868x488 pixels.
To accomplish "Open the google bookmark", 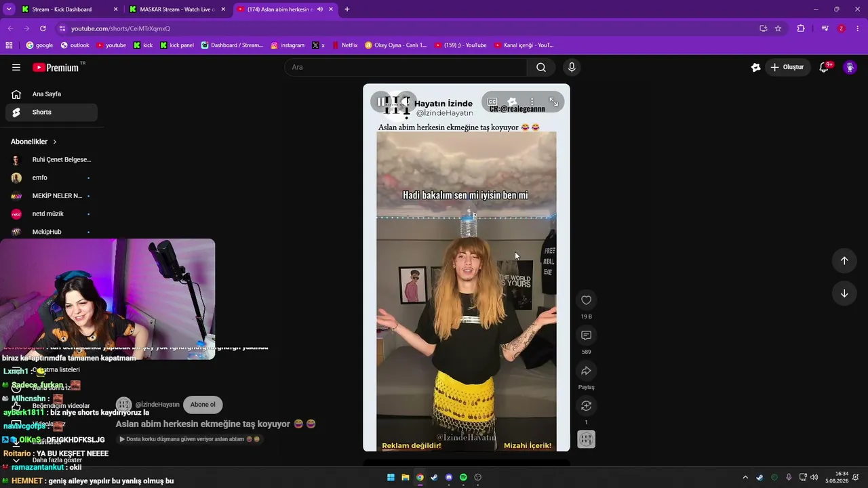I will tap(39, 45).
